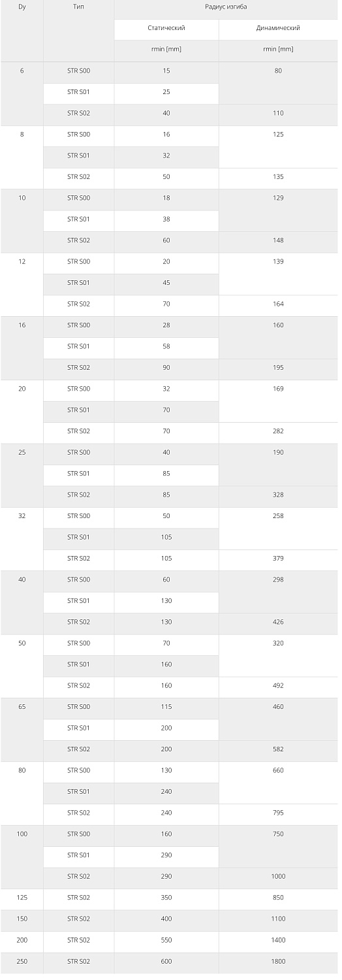Screen dimensions: 342x980
Task: Select the Радиус изгиба header cell
Action: coord(226,8)
